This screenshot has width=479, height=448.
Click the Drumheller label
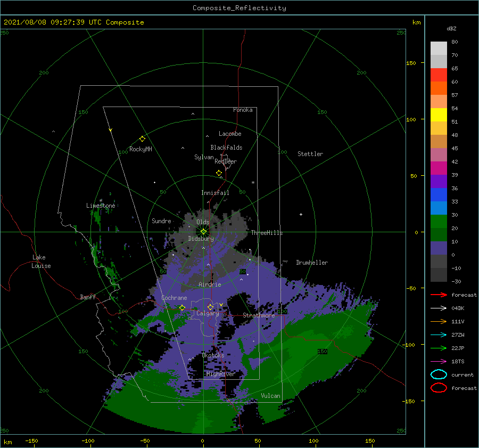click(x=312, y=263)
